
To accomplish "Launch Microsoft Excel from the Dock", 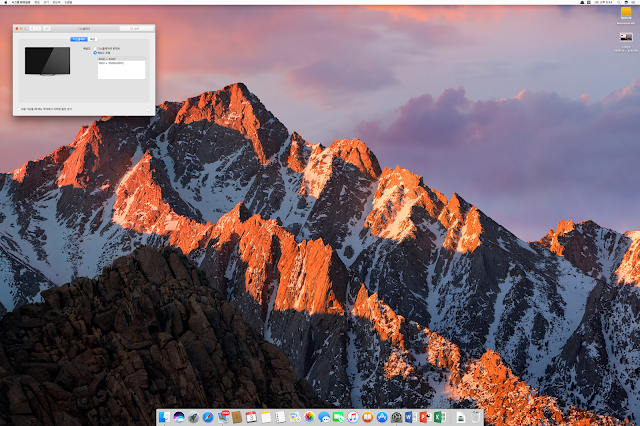I will pos(440,417).
